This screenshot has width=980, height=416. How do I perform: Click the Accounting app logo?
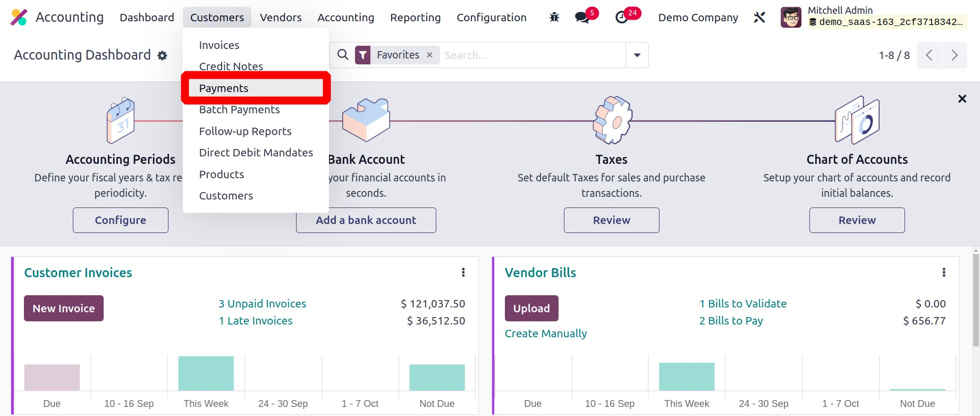click(x=19, y=18)
